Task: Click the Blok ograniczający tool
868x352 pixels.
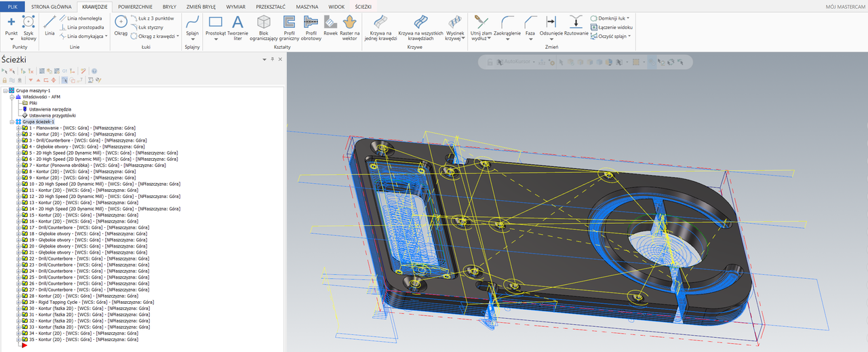Action: [x=264, y=27]
